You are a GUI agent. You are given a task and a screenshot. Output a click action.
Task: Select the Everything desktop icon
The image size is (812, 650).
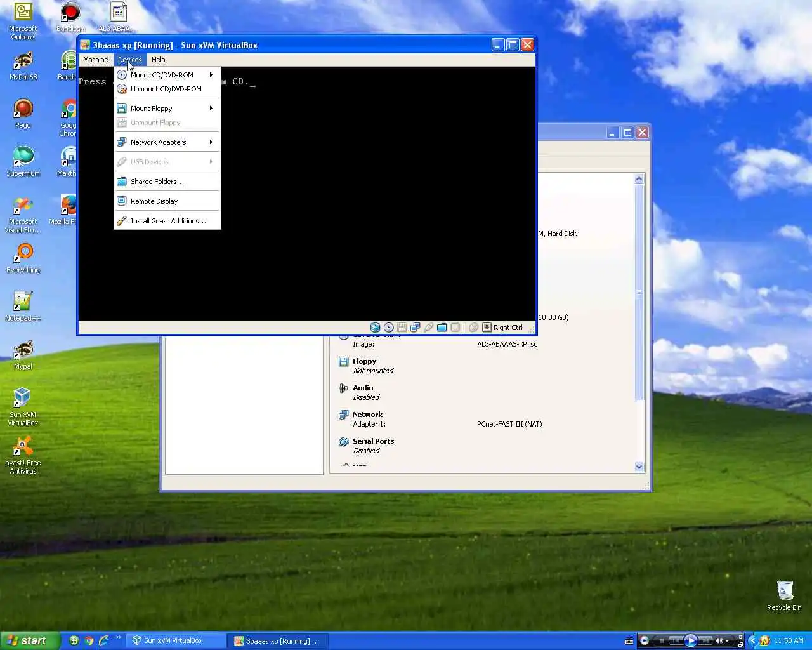pos(23,259)
